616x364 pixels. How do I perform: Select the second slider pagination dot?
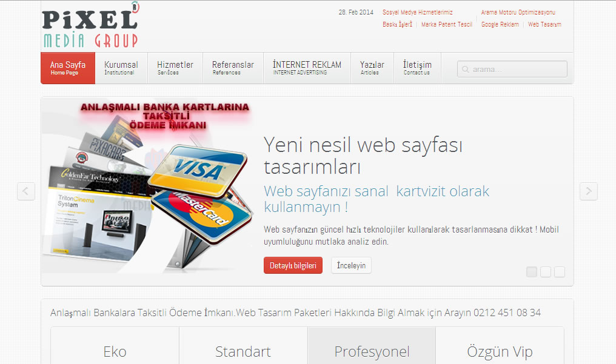tap(546, 272)
